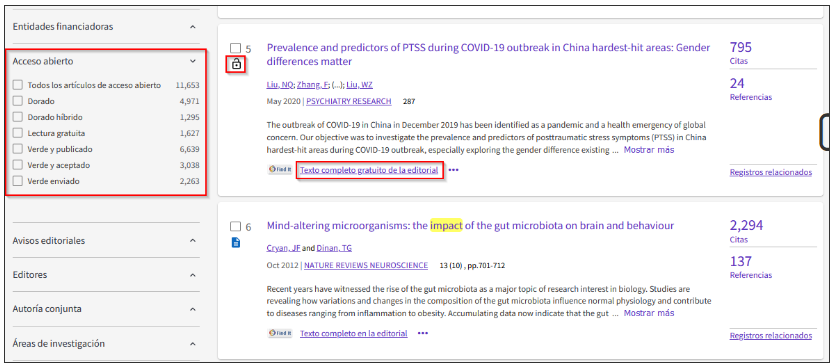Click the open access padlock icon on result 5
This screenshot has width=830, height=364.
point(236,65)
